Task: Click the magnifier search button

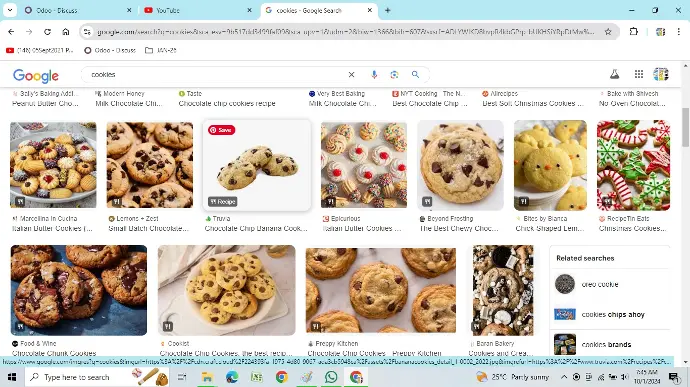Action: [415, 75]
